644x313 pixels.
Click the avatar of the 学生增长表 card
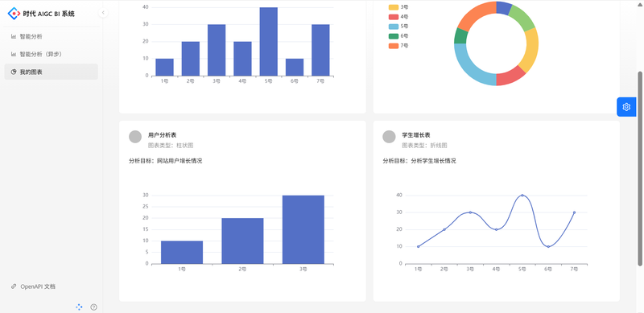389,137
